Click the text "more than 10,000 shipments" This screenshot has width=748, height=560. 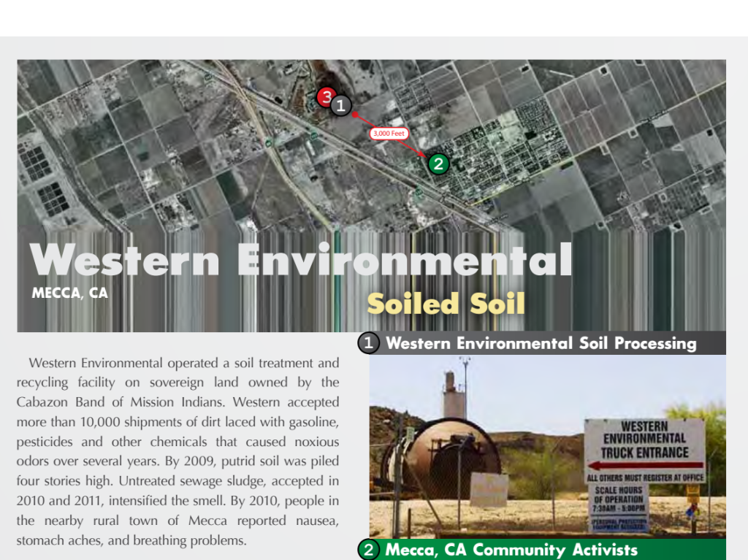click(x=101, y=422)
